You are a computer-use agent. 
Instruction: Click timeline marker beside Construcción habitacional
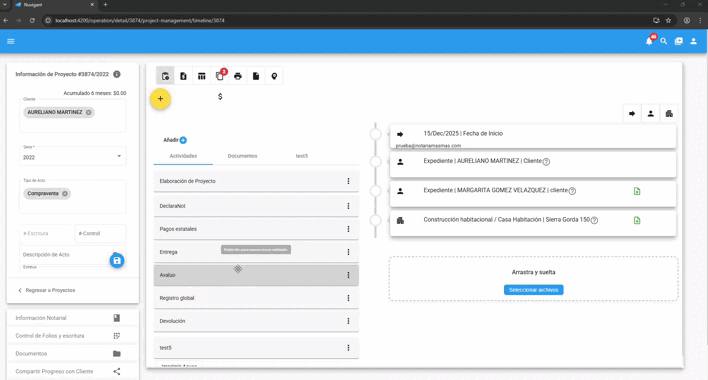click(375, 221)
